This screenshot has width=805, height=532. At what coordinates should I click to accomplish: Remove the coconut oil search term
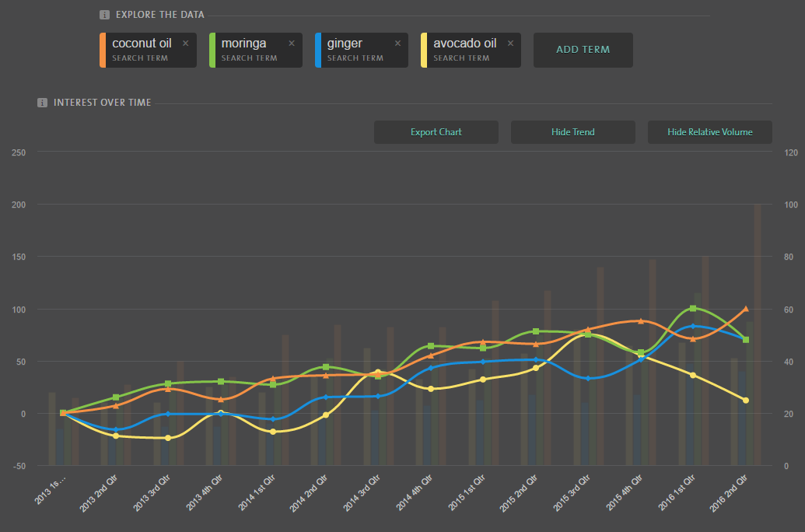click(185, 44)
